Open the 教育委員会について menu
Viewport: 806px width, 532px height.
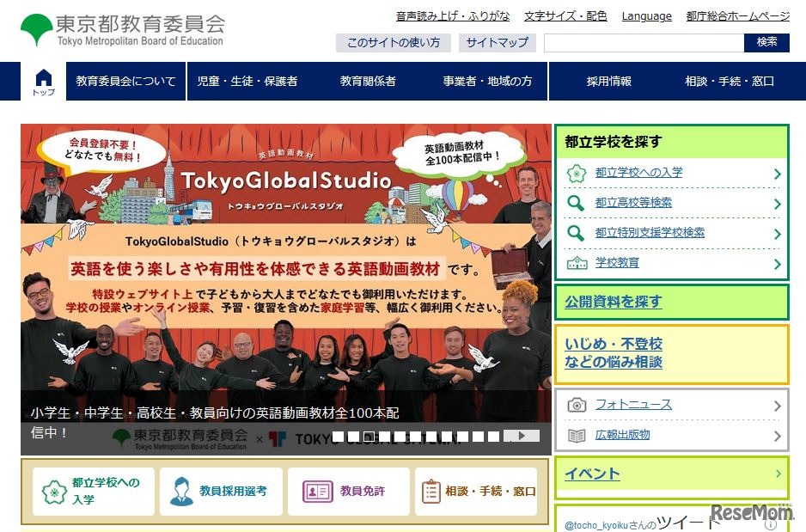point(126,81)
